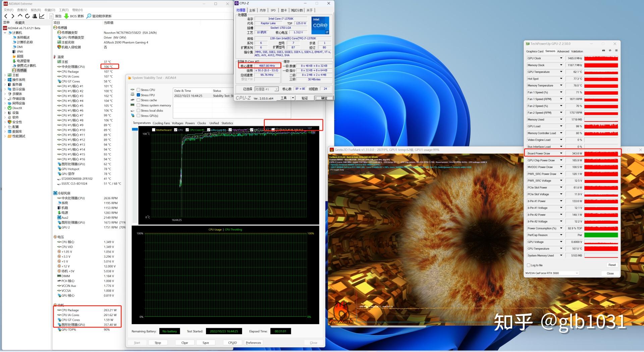Enable Stress GPU(s) checkbox
This screenshot has height=352, width=644.
point(138,116)
